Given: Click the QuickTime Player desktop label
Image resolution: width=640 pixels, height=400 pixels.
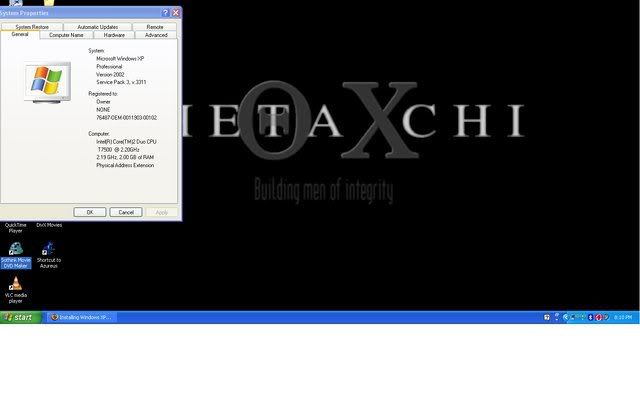Looking at the screenshot, I should click(x=16, y=228).
